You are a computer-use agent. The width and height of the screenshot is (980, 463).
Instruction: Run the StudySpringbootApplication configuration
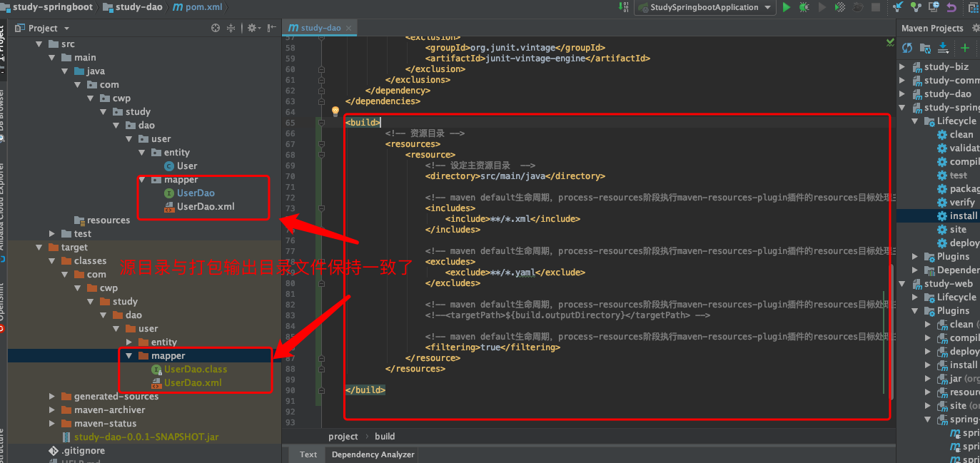point(787,8)
